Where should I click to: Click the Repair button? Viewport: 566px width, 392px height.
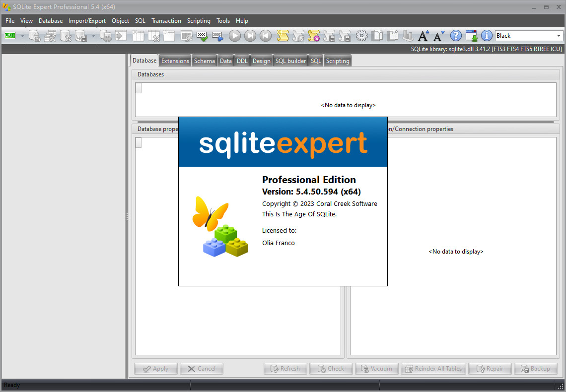[x=490, y=369]
